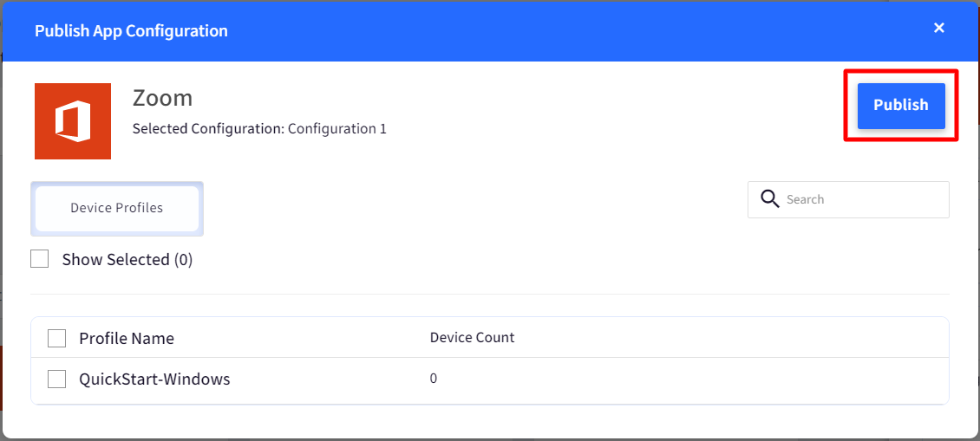
Task: Click empty area of QuickStart-Windows row
Action: tap(688, 379)
